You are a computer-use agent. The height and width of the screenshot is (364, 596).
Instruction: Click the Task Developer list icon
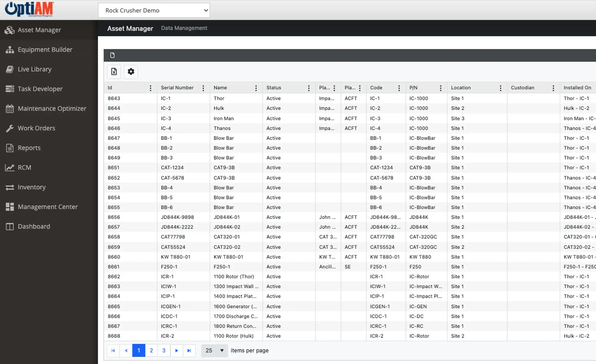point(10,89)
